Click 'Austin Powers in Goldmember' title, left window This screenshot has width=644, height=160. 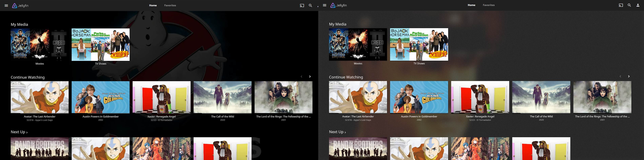click(100, 117)
